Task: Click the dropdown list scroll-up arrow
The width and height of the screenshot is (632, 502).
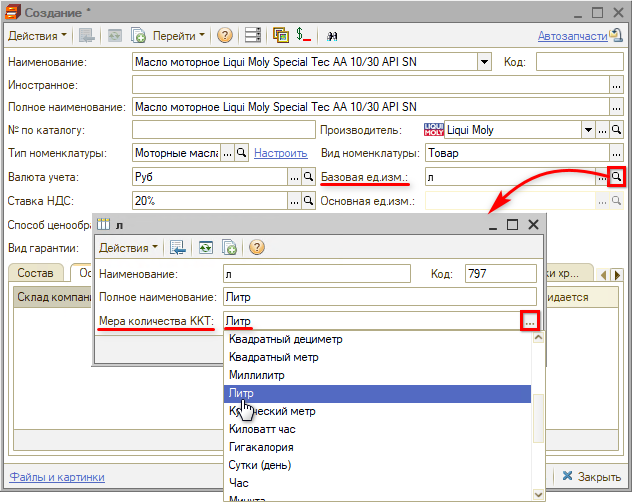Action: (x=538, y=337)
